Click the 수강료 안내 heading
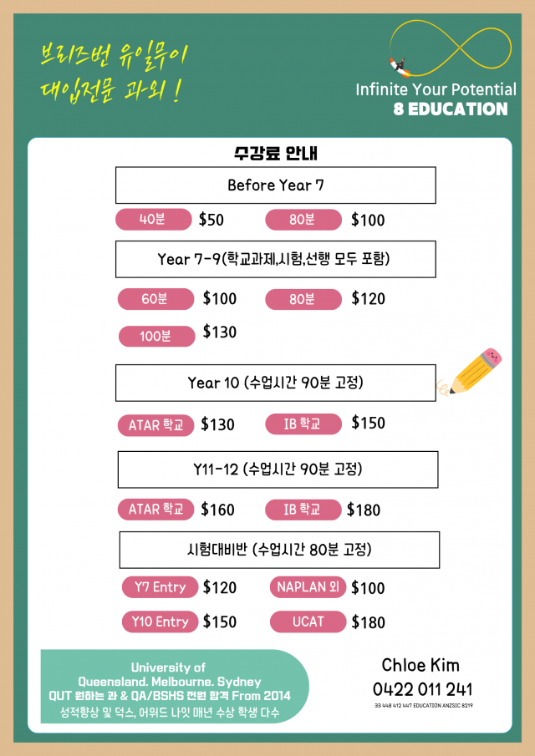 [x=276, y=154]
